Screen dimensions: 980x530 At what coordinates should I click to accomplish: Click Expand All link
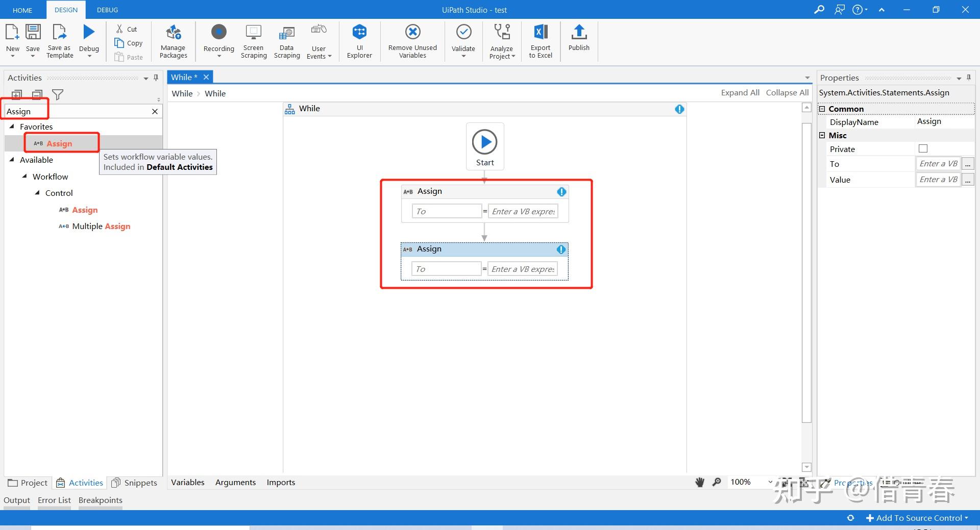pyautogui.click(x=740, y=92)
